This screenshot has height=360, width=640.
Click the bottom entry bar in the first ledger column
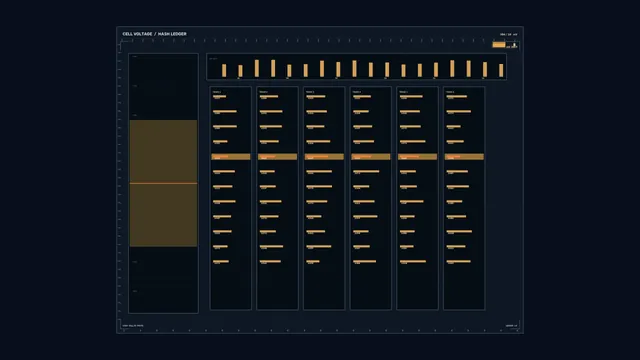221,261
